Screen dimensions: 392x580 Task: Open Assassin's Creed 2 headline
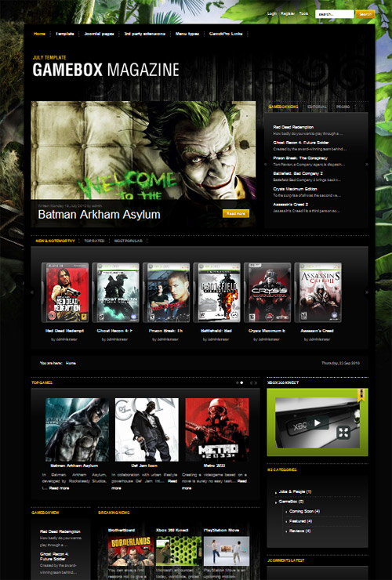pos(291,205)
